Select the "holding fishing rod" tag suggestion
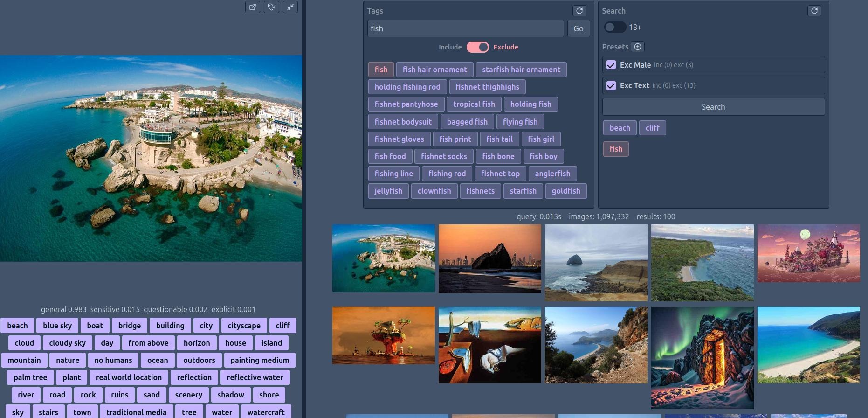The width and height of the screenshot is (868, 418). point(407,87)
